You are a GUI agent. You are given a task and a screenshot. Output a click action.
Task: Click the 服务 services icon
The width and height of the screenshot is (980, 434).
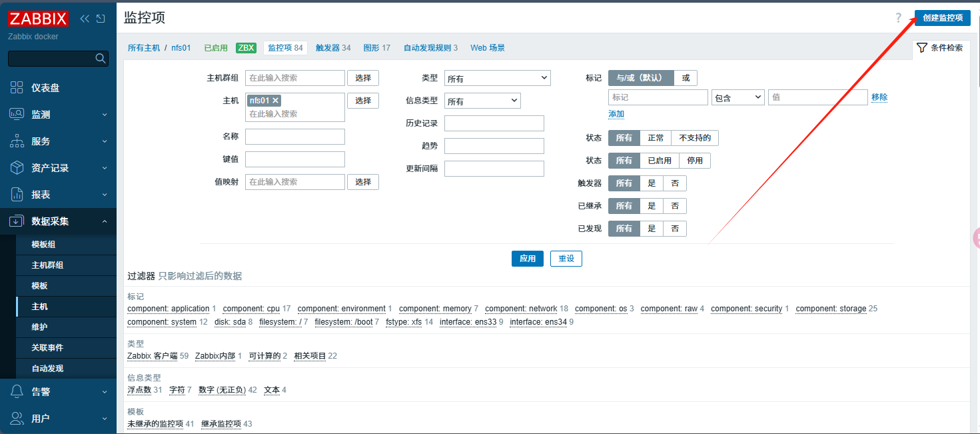click(17, 141)
